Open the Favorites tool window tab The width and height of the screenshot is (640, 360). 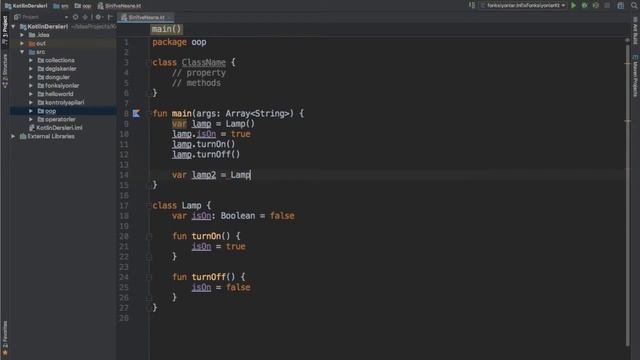point(5,338)
